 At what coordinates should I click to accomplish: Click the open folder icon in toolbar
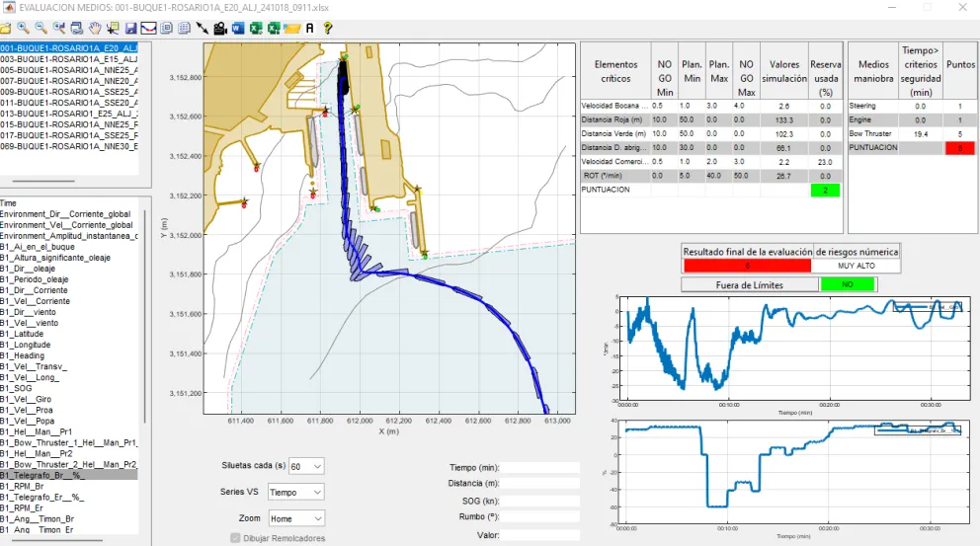[6, 28]
